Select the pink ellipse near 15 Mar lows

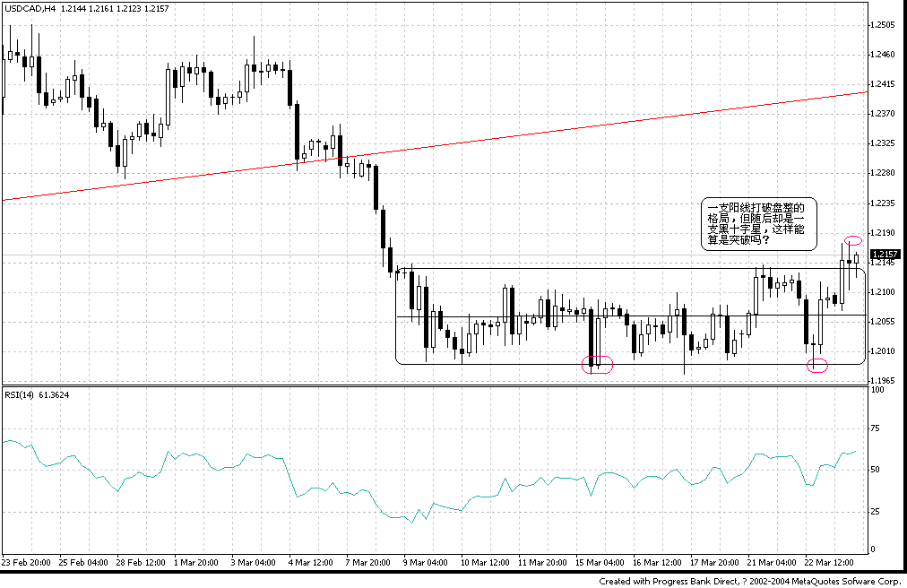[x=597, y=364]
